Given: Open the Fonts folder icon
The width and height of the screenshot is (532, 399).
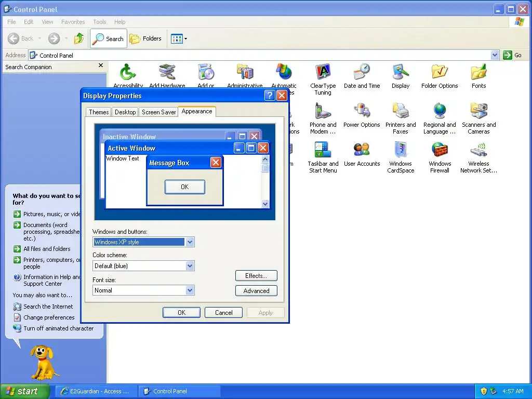Looking at the screenshot, I should 478,76.
